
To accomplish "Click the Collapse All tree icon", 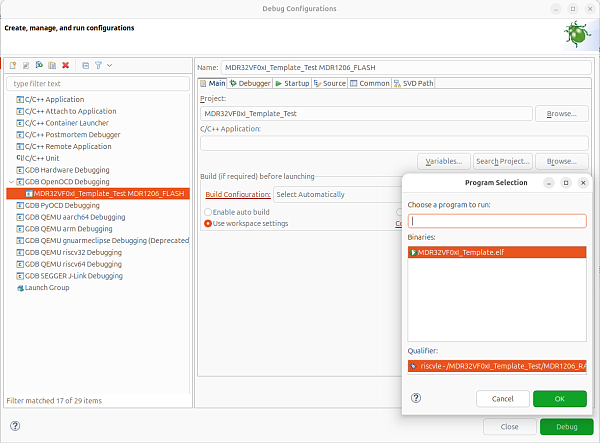I will (85, 65).
